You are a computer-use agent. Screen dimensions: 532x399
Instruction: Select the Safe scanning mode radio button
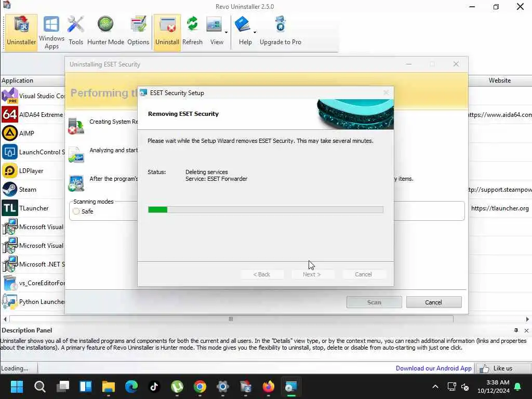[x=76, y=211]
